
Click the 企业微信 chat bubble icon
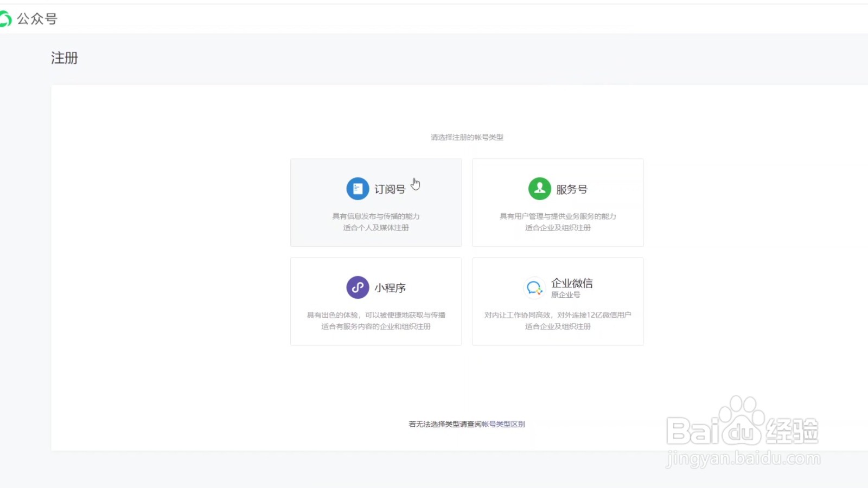[x=534, y=288]
